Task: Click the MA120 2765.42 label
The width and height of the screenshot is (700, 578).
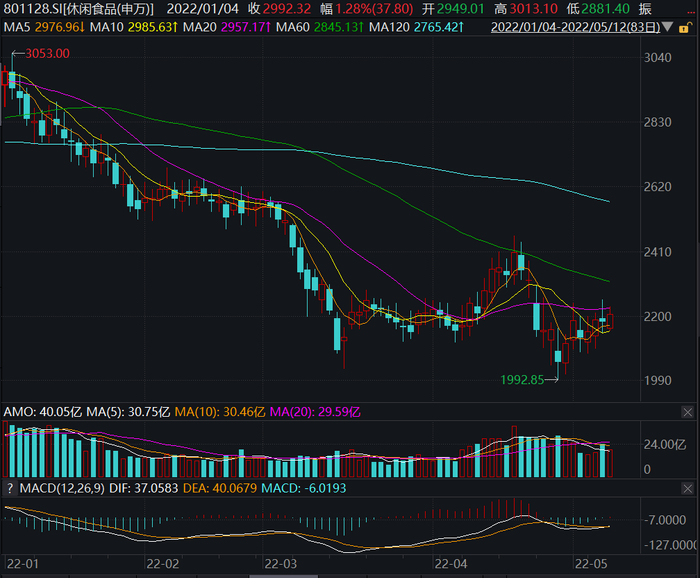Action: (416, 27)
